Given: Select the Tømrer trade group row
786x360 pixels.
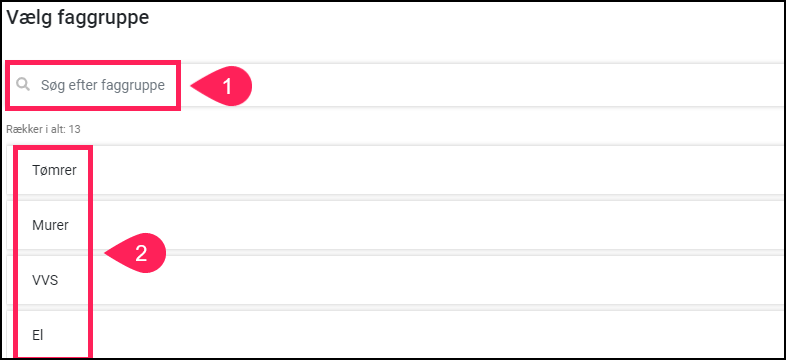Looking at the screenshot, I should pos(393,170).
